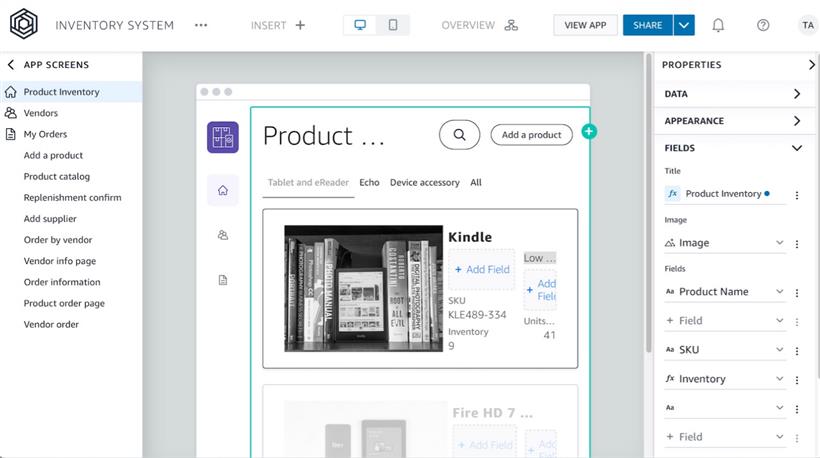The image size is (820, 458).
Task: Click the Product Inventory title formula field
Action: pyautogui.click(x=725, y=194)
